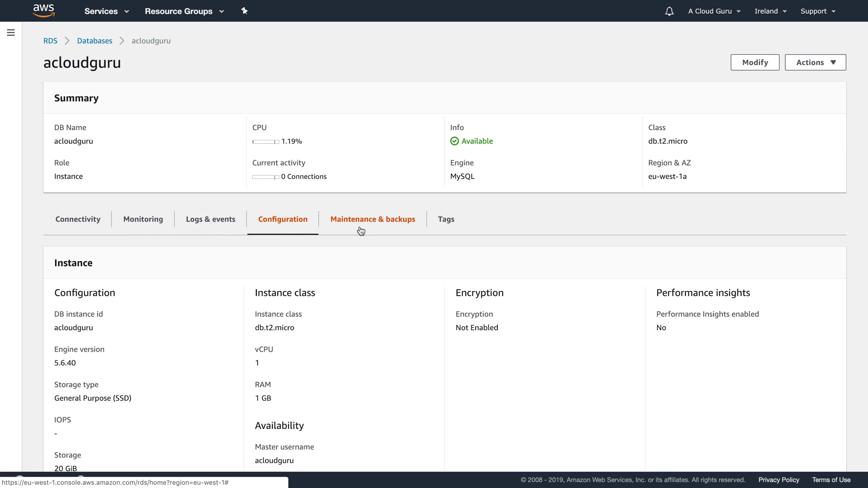Click the pin shortcuts icon
Viewport: 868px width, 488px height.
tap(245, 11)
